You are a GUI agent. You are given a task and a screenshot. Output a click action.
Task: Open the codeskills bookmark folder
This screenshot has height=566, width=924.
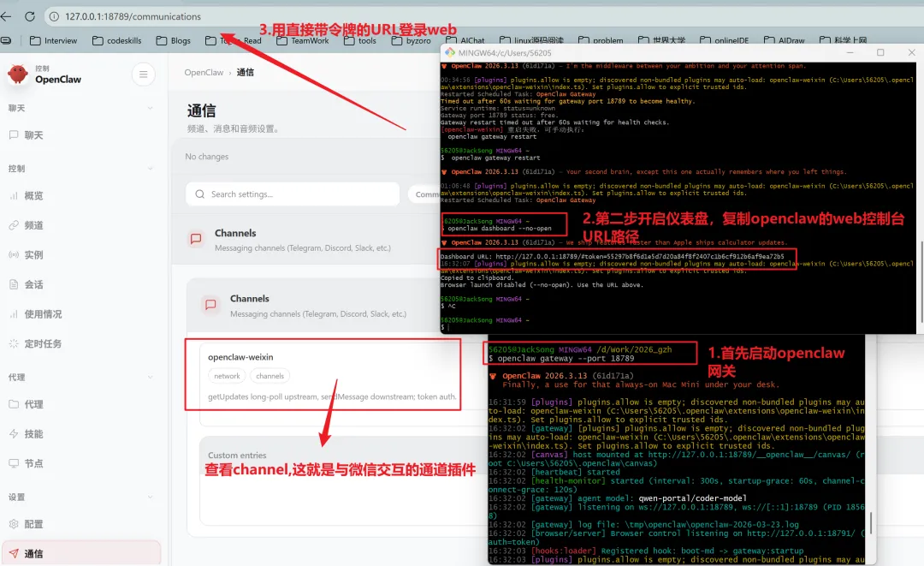coord(116,41)
